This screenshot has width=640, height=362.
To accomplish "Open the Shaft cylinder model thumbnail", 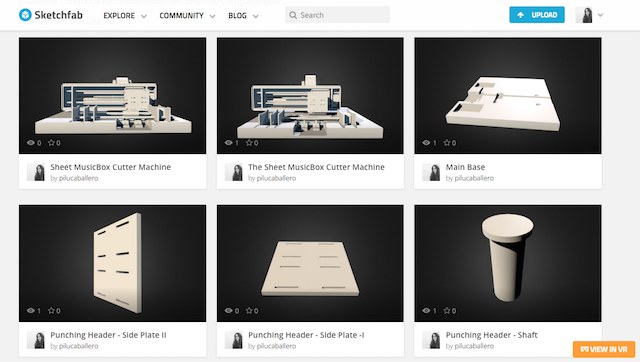I will tap(508, 263).
